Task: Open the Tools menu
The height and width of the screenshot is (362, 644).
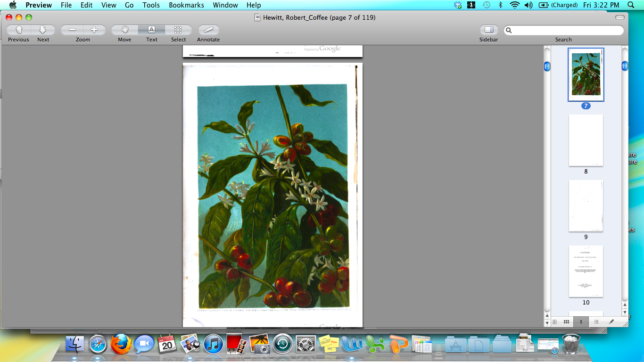Action: coord(151,5)
